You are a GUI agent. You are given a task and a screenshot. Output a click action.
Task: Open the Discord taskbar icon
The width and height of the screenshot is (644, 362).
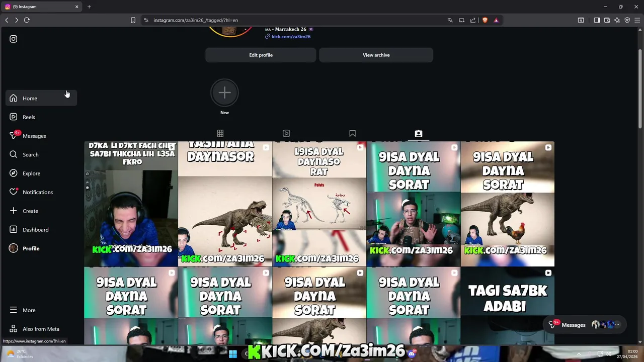(x=412, y=354)
